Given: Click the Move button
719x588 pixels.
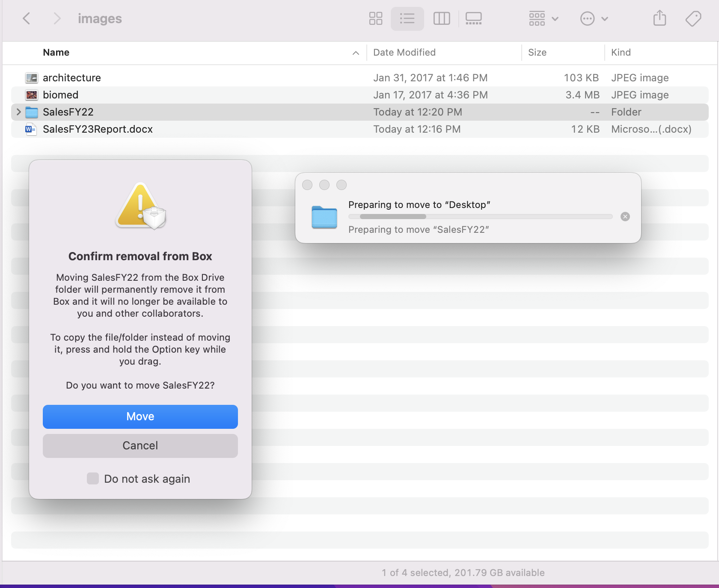Looking at the screenshot, I should click(140, 416).
